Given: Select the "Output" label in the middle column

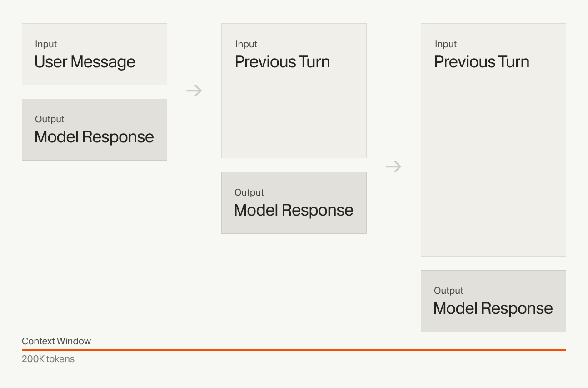Looking at the screenshot, I should tap(249, 192).
